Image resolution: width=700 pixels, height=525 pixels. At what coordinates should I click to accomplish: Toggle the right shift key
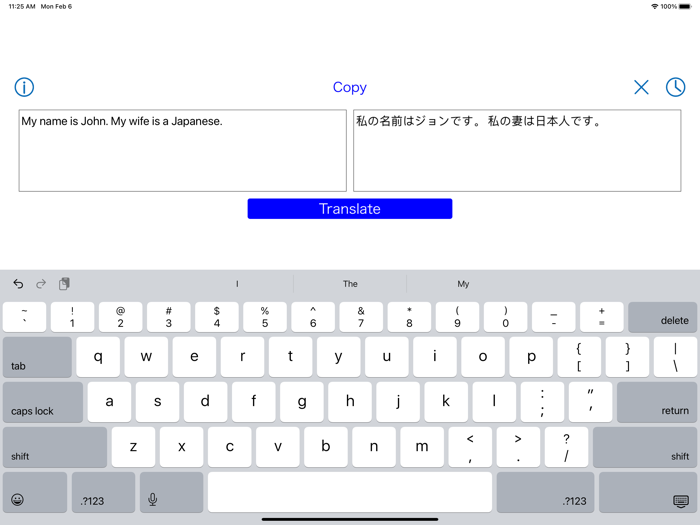(645, 447)
